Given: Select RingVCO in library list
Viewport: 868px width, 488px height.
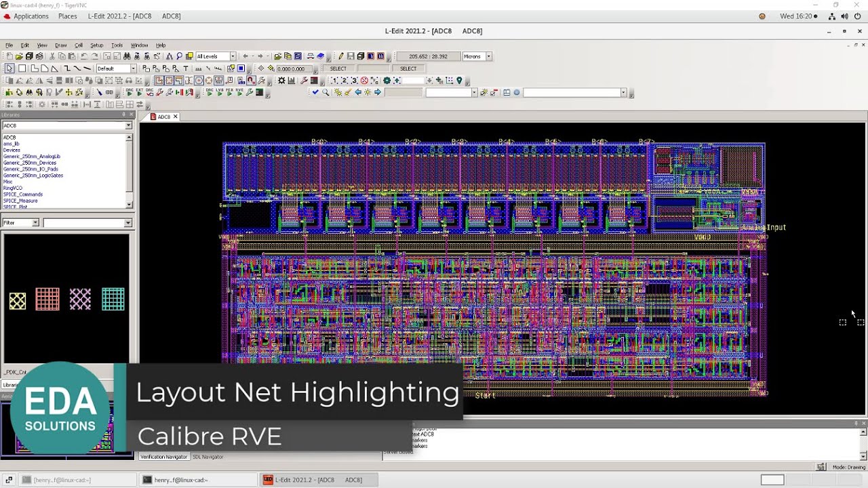Looking at the screenshot, I should pyautogui.click(x=13, y=188).
